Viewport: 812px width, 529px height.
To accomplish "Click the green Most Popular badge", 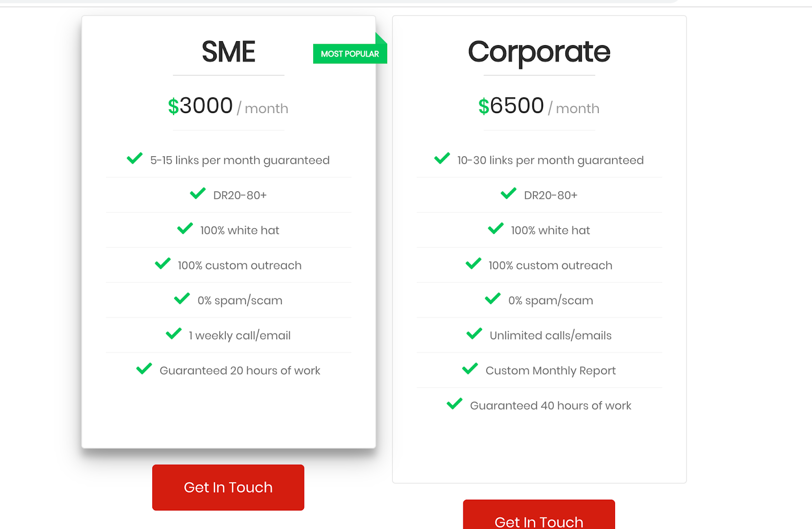I will pos(350,54).
